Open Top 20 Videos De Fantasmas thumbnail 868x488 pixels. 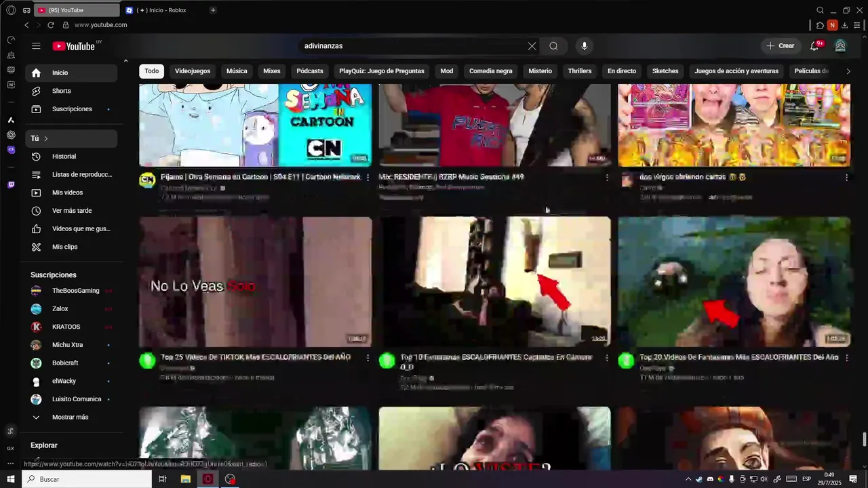[734, 282]
